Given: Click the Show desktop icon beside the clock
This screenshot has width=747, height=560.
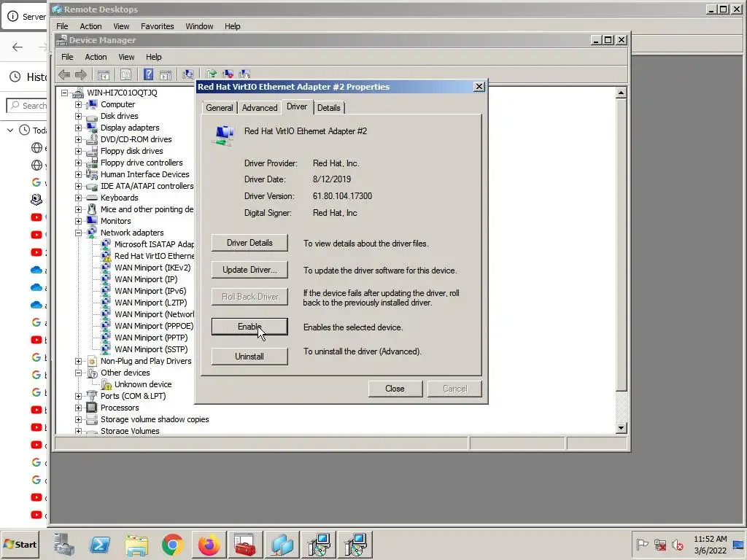Looking at the screenshot, I should point(739,545).
